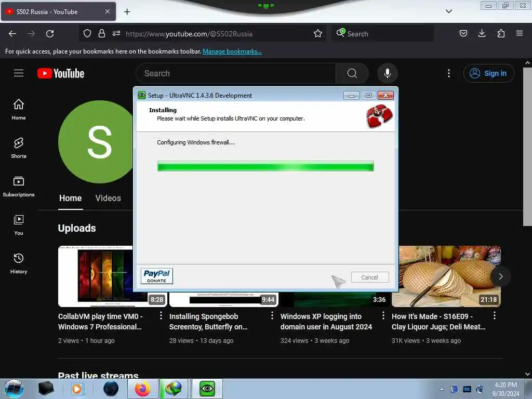The height and width of the screenshot is (399, 532).
Task: Open Home in the YouTube sidebar
Action: pos(19,109)
